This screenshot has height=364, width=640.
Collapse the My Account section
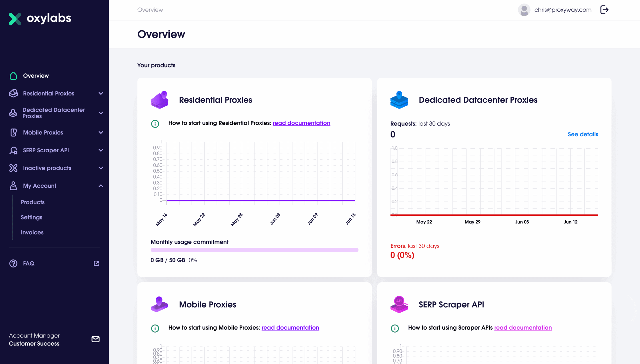[x=101, y=186]
